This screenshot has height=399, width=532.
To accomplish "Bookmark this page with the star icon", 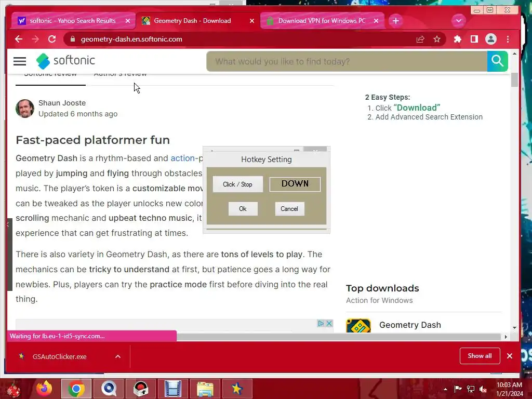I will [437, 39].
